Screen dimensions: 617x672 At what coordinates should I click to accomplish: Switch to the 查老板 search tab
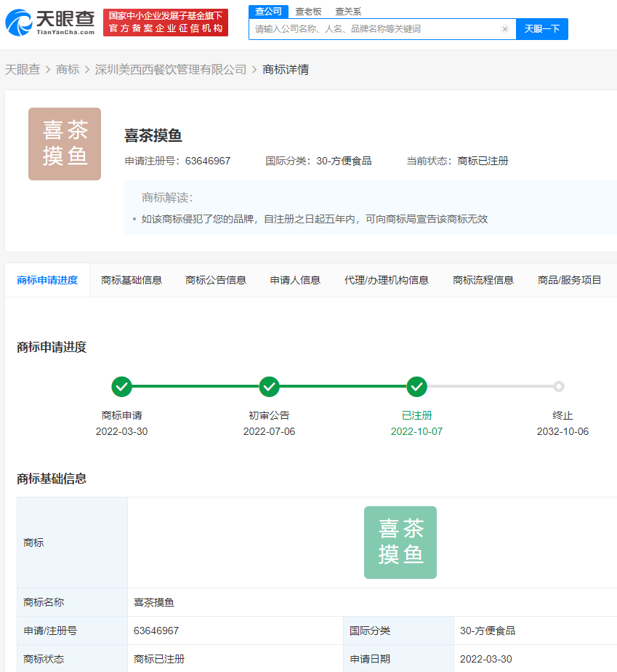[x=310, y=12]
